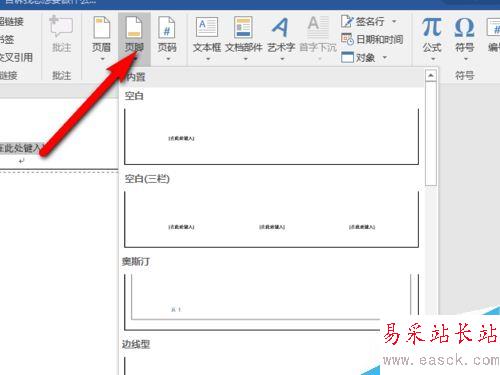
Task: Insert 艺术字 (WordArt)
Action: click(x=281, y=34)
